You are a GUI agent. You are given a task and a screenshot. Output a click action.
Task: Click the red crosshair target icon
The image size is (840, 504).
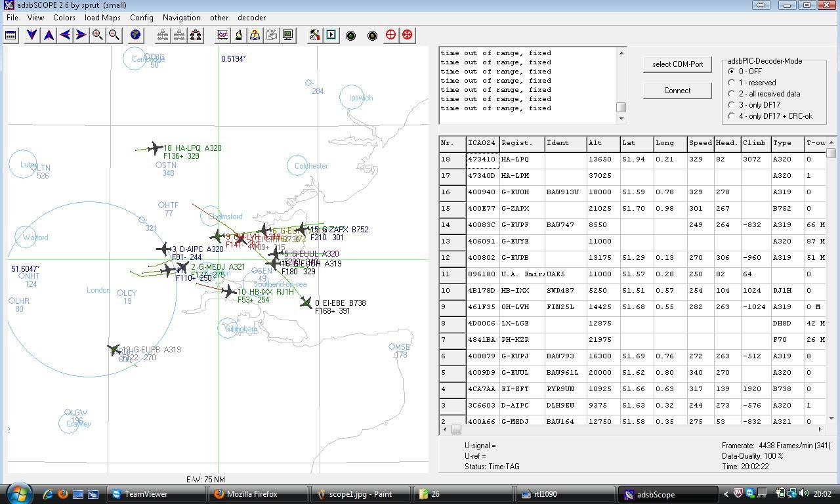click(x=391, y=35)
